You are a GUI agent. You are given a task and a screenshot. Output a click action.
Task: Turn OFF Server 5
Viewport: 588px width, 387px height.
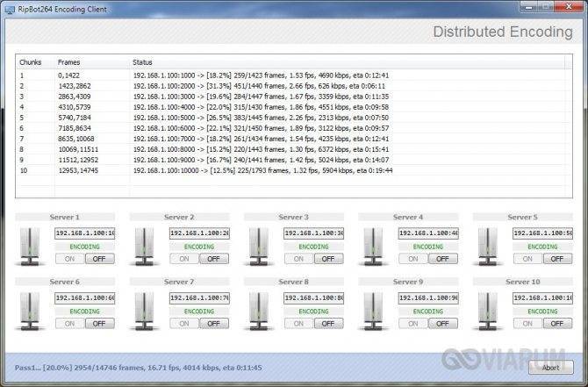click(557, 259)
